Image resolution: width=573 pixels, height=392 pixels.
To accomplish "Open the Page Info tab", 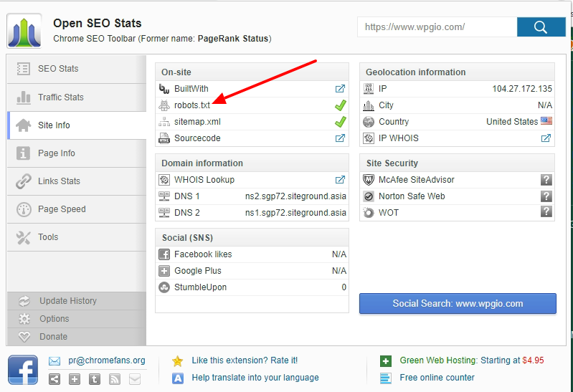I will pyautogui.click(x=77, y=153).
